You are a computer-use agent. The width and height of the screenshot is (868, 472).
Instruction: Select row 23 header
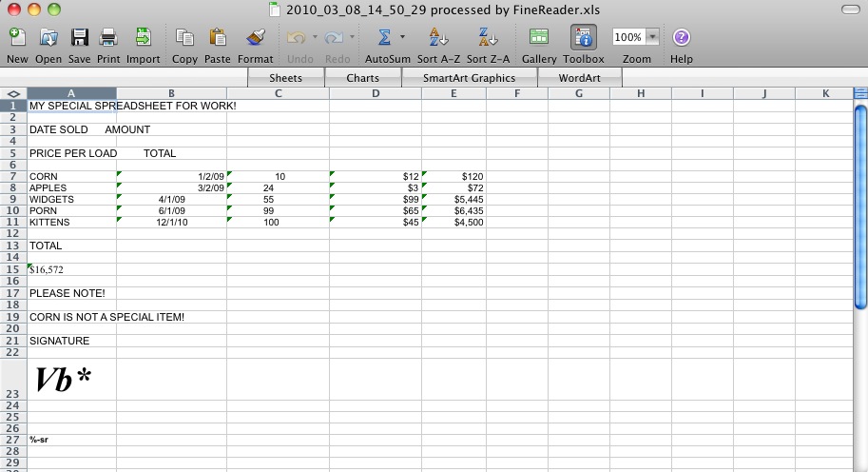13,379
